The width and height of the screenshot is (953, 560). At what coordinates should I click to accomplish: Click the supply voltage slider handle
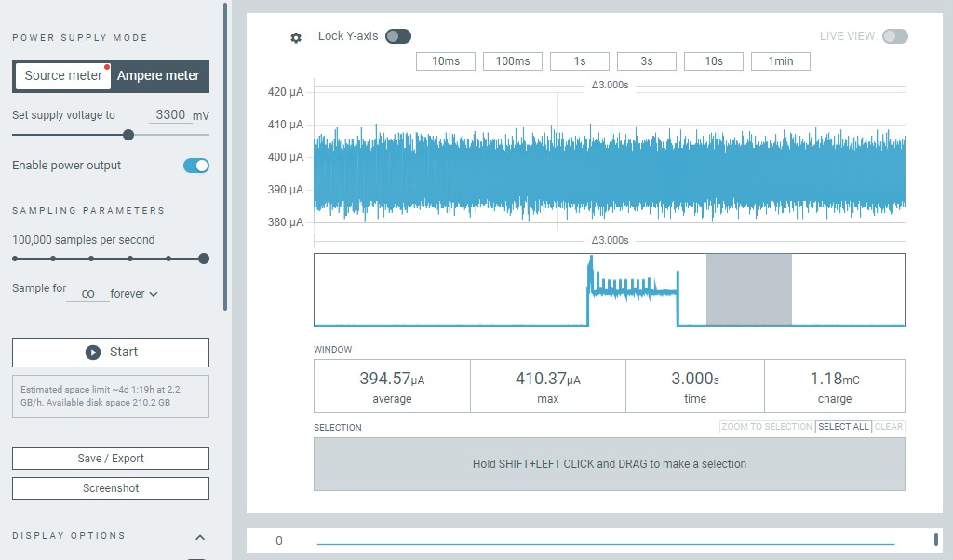pos(128,135)
